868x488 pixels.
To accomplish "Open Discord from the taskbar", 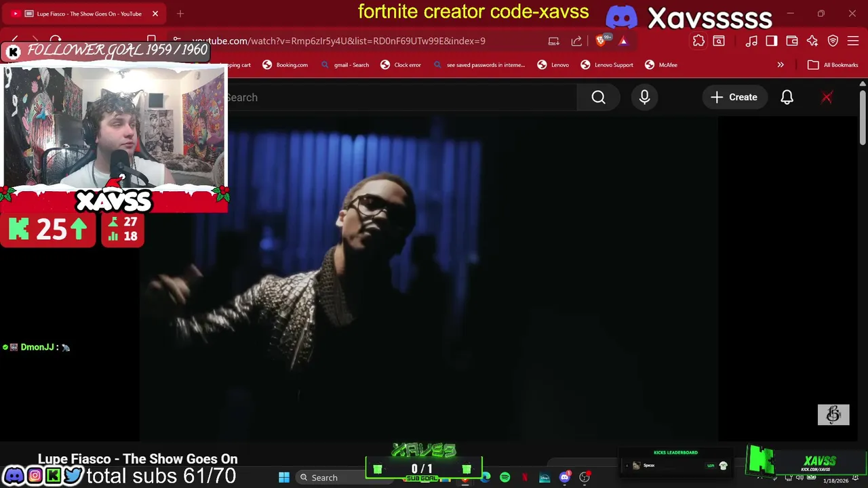I will (x=564, y=478).
